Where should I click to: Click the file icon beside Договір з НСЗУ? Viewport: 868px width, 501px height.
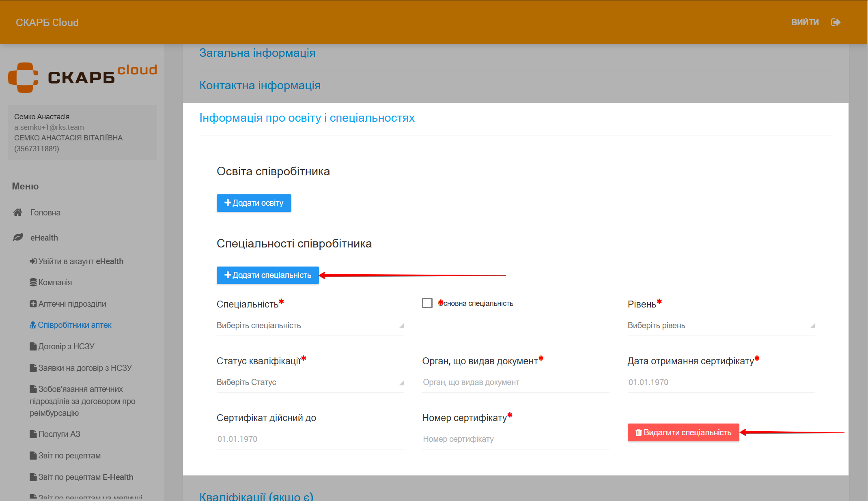click(x=33, y=346)
